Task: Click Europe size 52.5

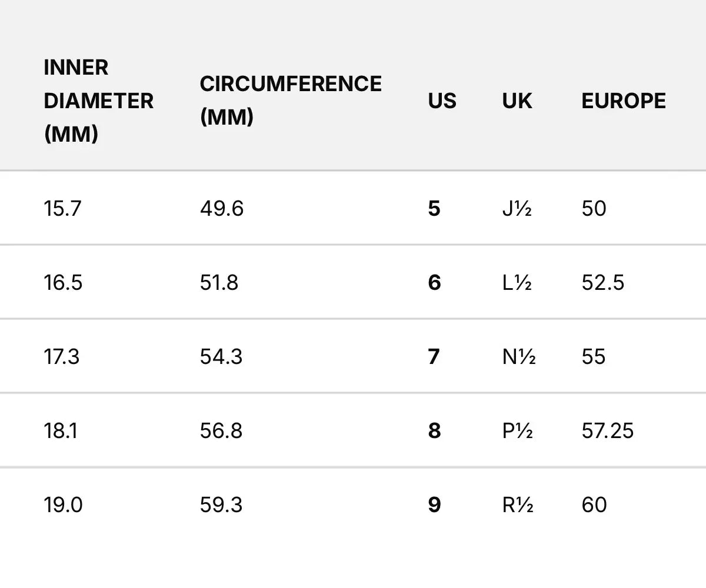Action: coord(602,283)
